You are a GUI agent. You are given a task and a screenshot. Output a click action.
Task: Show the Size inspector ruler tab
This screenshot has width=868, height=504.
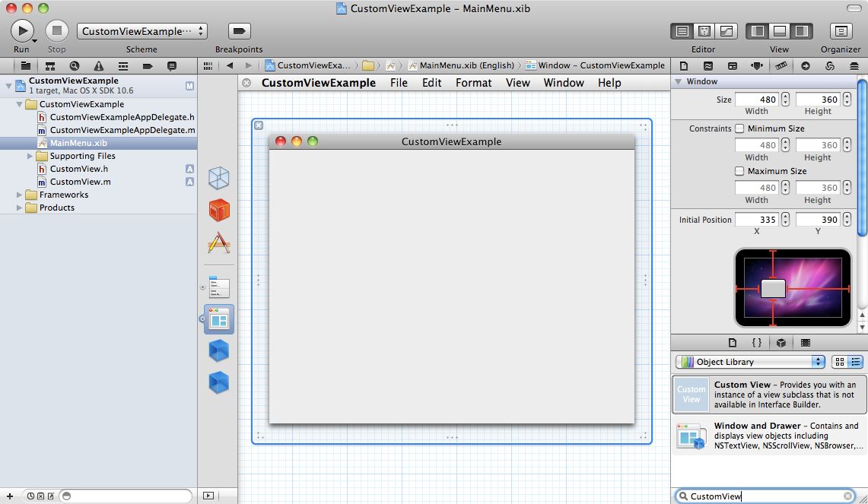(781, 66)
